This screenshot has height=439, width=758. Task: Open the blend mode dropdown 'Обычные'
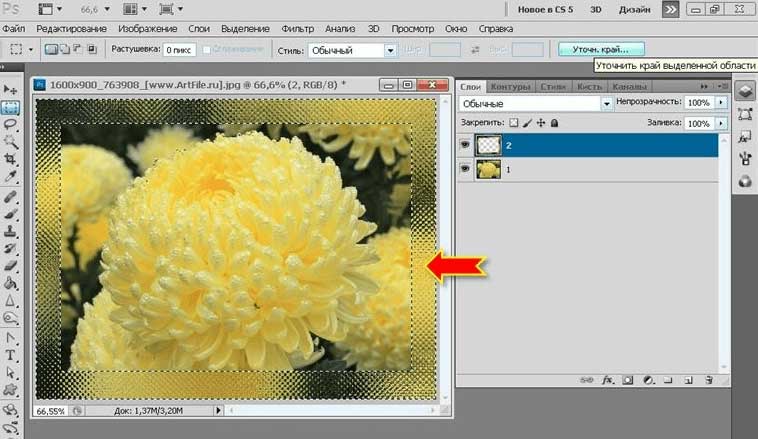click(x=535, y=103)
